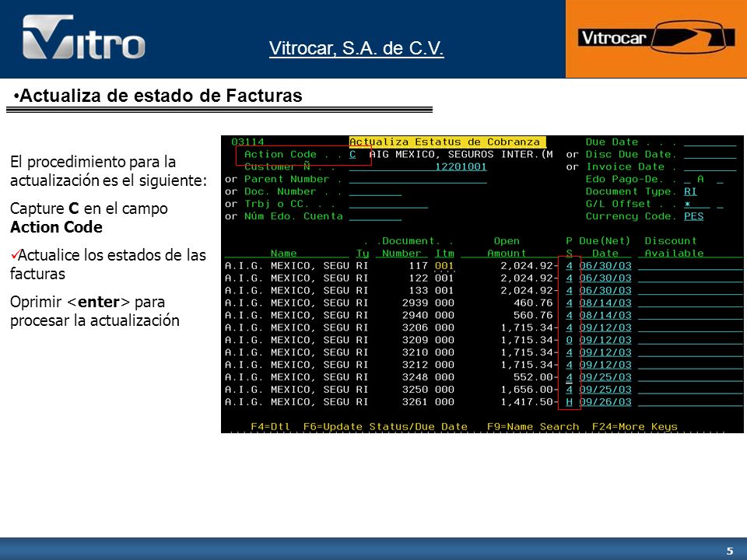The image size is (747, 560).
Task: Click the Name column header
Action: point(283,254)
